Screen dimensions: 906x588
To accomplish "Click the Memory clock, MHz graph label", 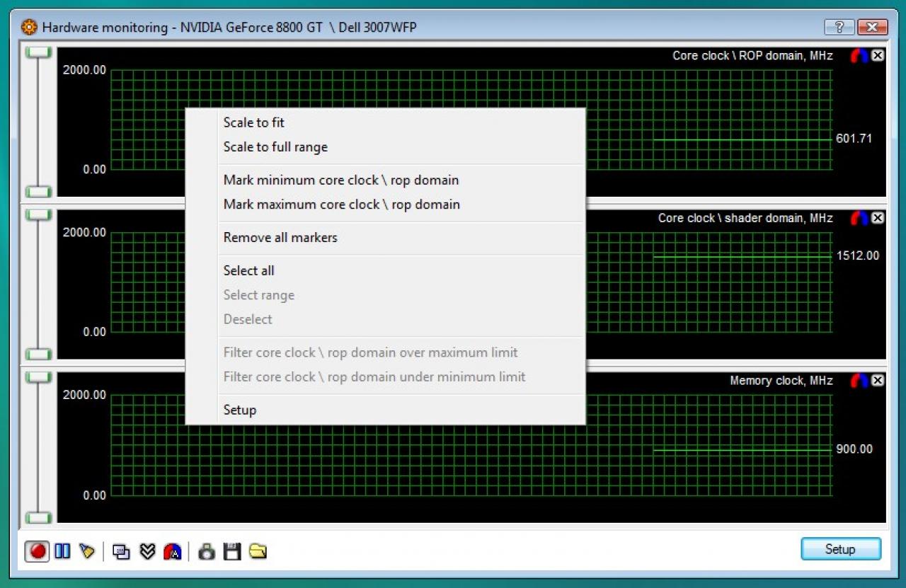I will tap(781, 381).
